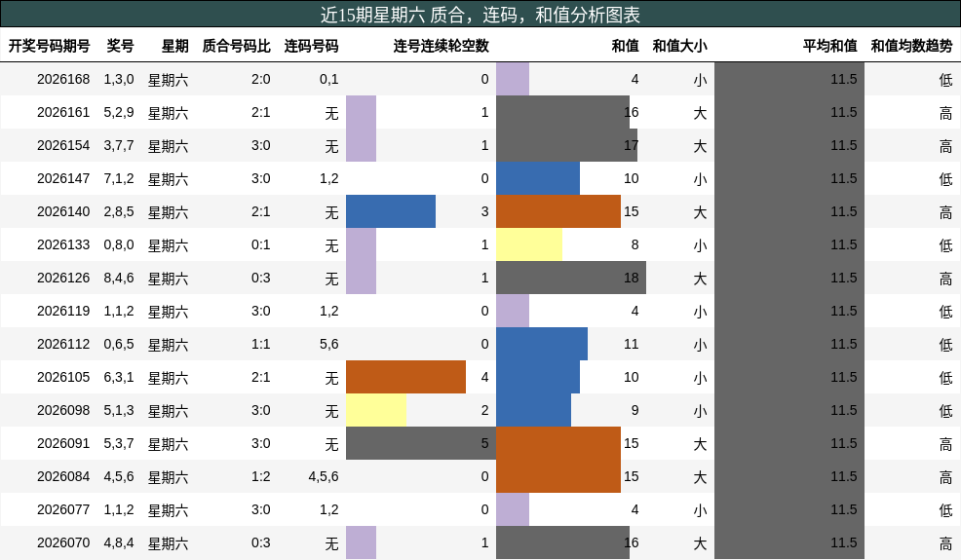The height and width of the screenshot is (560, 961).
Task: Click issue number 2026112
Action: (63, 344)
